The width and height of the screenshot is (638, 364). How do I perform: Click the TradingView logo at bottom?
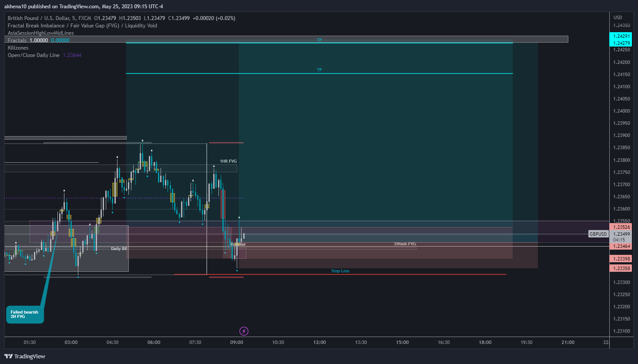25,356
